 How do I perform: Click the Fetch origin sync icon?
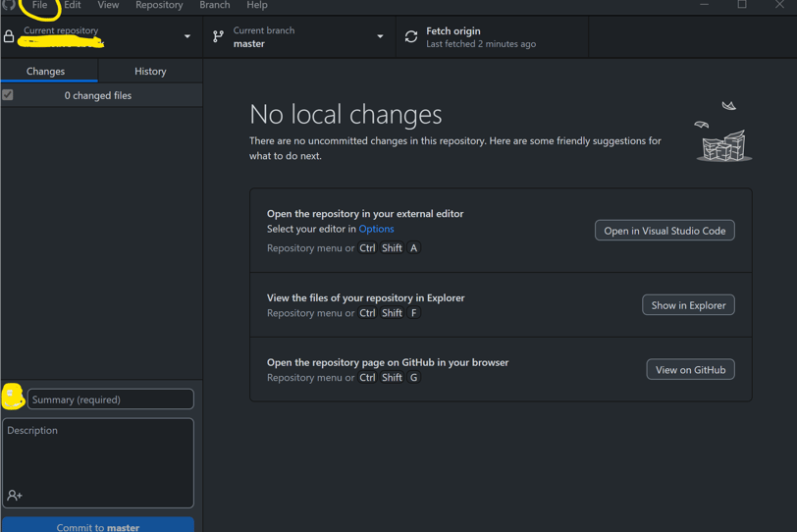point(411,36)
